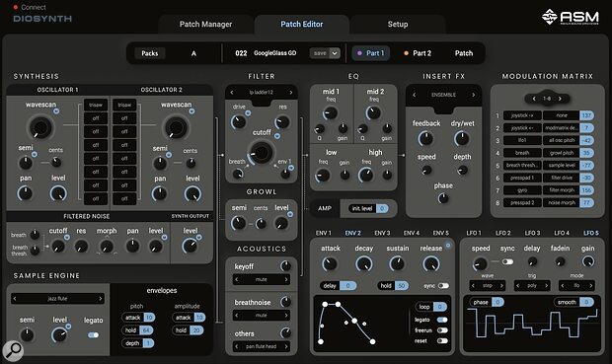Viewport: 612px width, 364px height.
Task: Select the LFO 2 tab
Action: [502, 233]
